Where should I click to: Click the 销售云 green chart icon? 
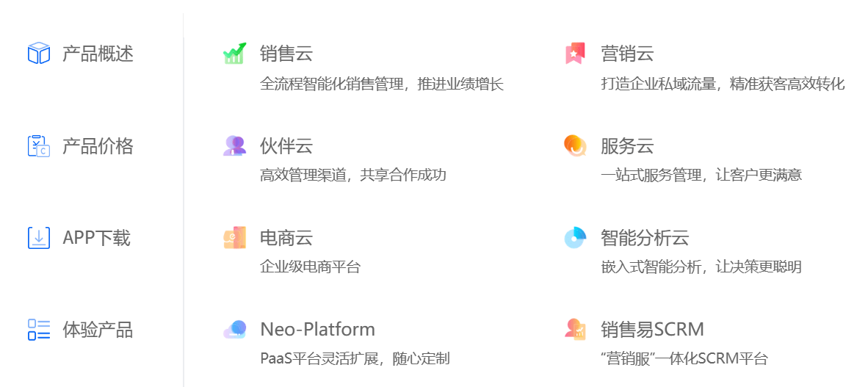click(x=235, y=54)
